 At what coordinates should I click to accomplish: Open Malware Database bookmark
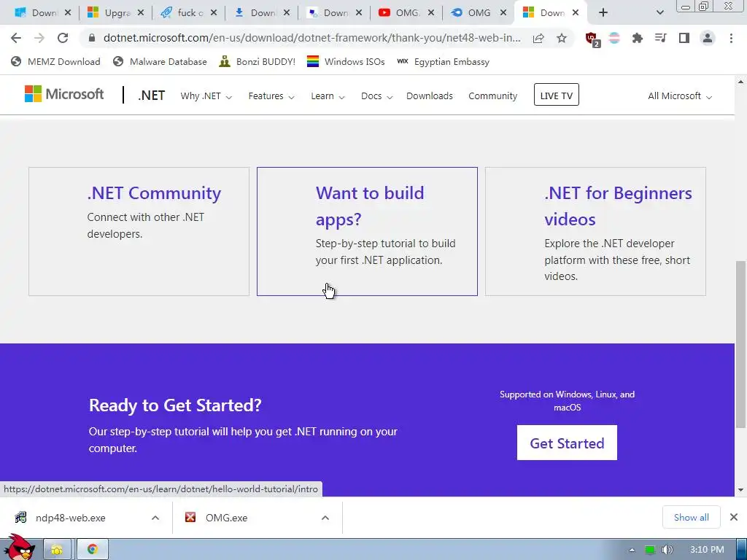(x=160, y=61)
